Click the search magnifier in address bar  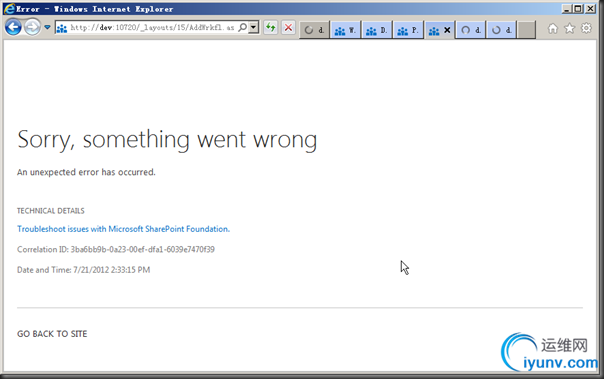(243, 27)
